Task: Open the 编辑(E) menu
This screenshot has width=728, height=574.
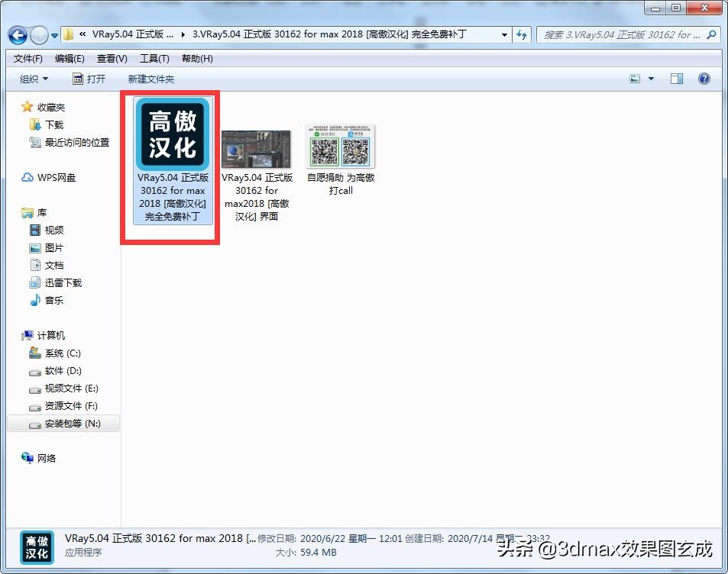Action: coord(70,59)
